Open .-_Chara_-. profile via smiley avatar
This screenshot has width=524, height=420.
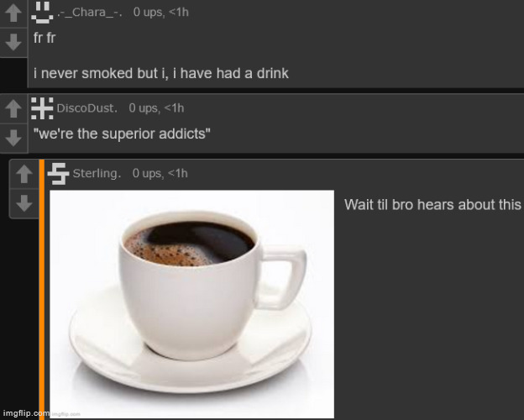pos(42,13)
